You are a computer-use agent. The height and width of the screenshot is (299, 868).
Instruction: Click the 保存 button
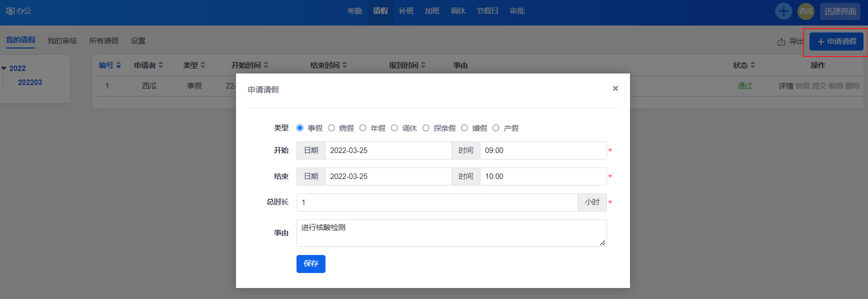[x=311, y=264]
